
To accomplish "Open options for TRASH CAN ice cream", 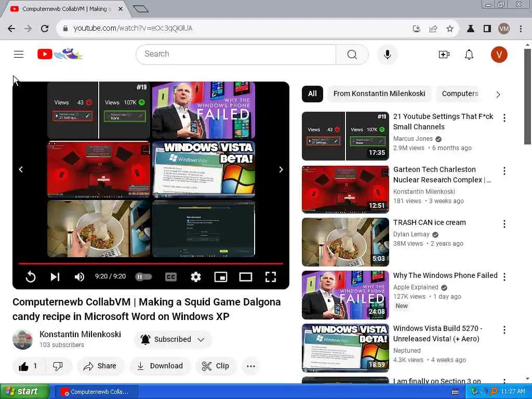I will coord(504,223).
